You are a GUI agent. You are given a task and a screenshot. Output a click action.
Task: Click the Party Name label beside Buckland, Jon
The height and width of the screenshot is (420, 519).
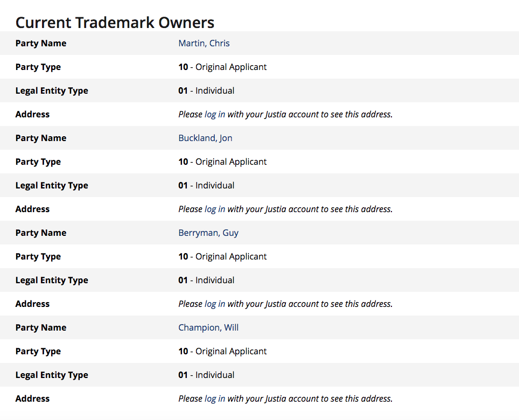(x=41, y=138)
